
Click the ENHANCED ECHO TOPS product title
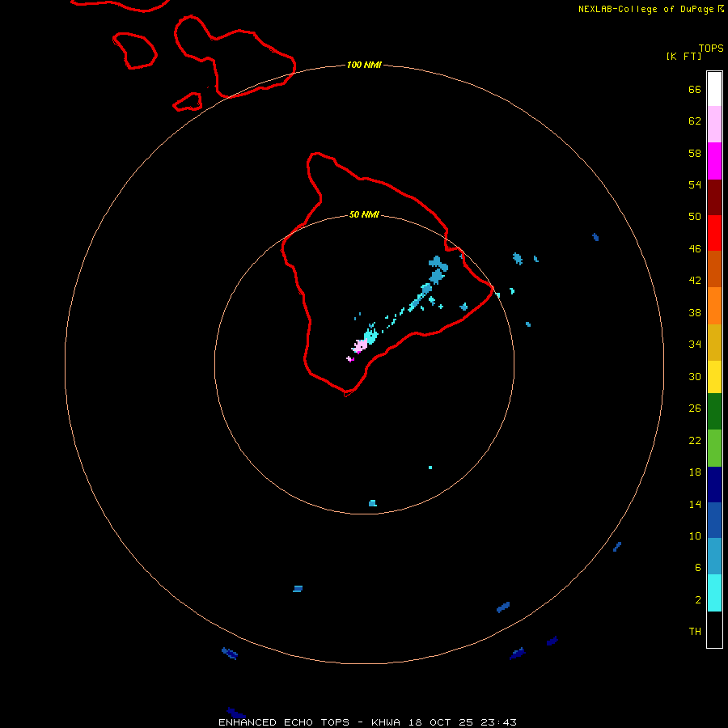point(284,722)
